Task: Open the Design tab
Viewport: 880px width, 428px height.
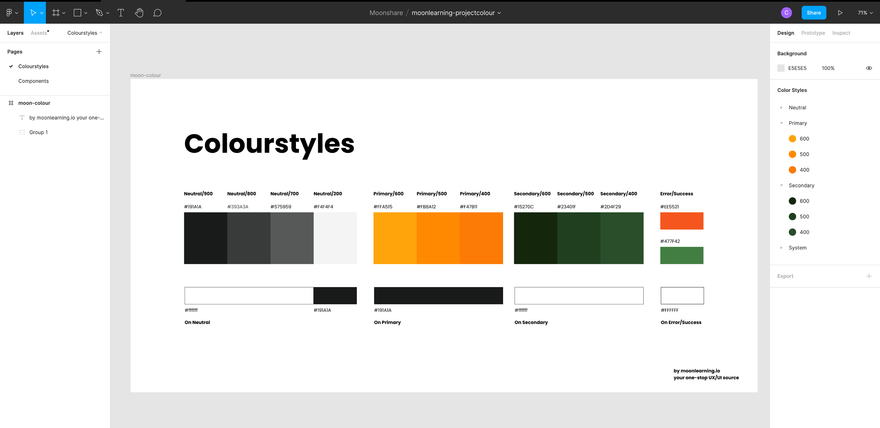Action: click(785, 33)
